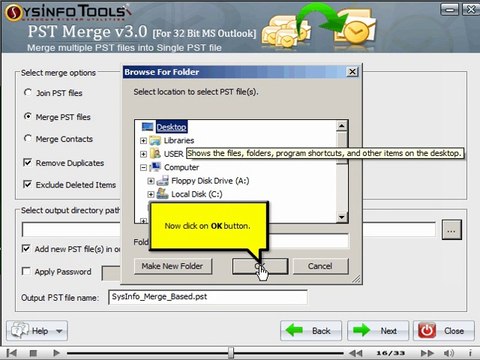
Task: Select the Libraries folder item
Action: click(x=179, y=140)
